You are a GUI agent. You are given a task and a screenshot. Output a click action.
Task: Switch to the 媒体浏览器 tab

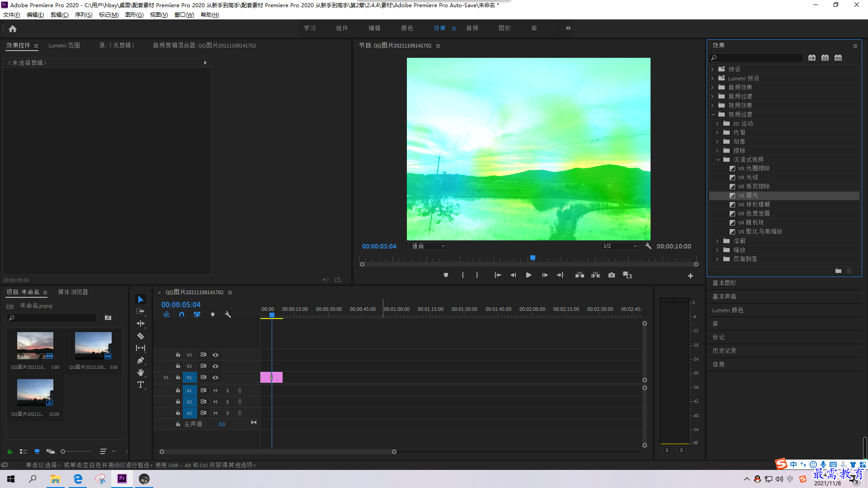click(73, 292)
